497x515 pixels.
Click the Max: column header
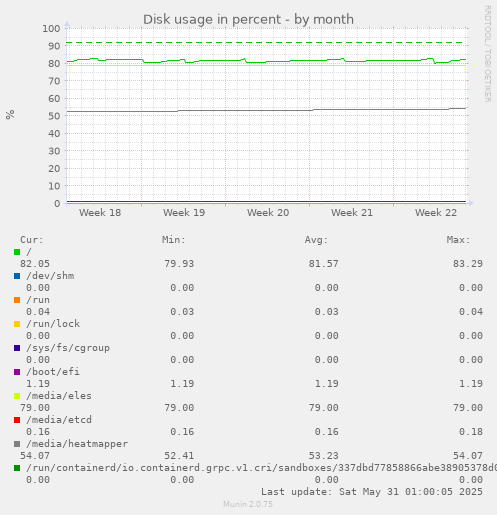click(x=459, y=240)
